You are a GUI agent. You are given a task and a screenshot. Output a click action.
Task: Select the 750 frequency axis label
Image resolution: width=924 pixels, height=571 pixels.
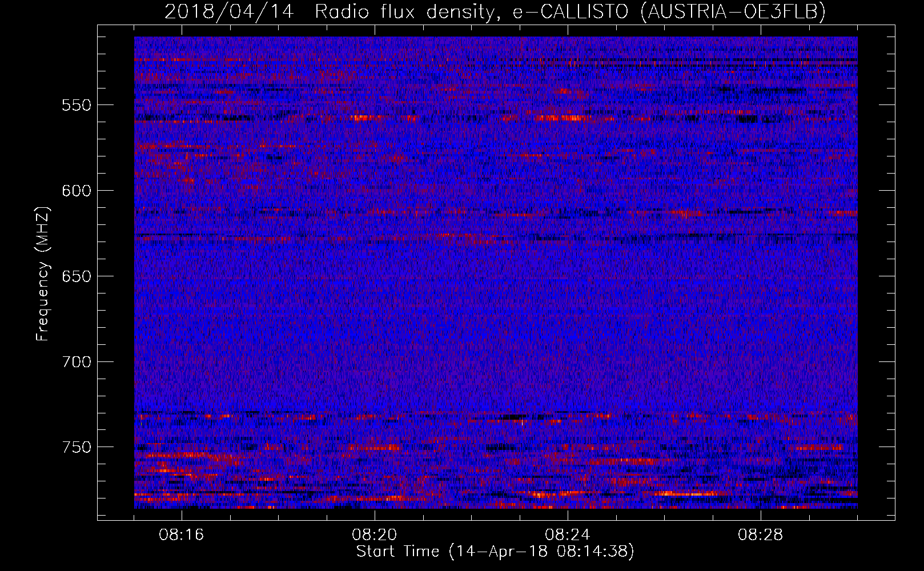(x=77, y=447)
